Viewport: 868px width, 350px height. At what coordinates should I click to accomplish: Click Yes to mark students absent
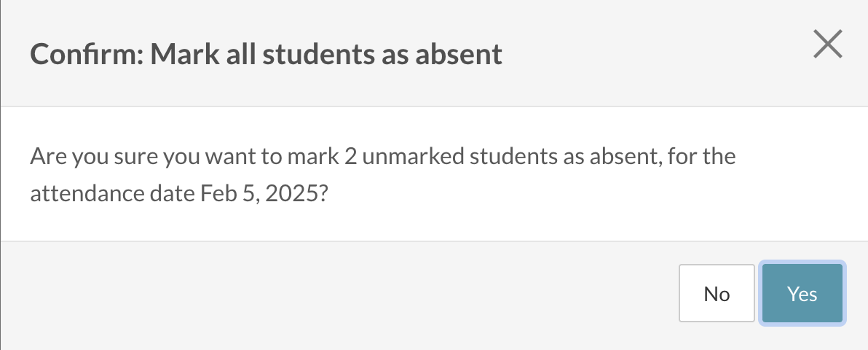pyautogui.click(x=802, y=293)
